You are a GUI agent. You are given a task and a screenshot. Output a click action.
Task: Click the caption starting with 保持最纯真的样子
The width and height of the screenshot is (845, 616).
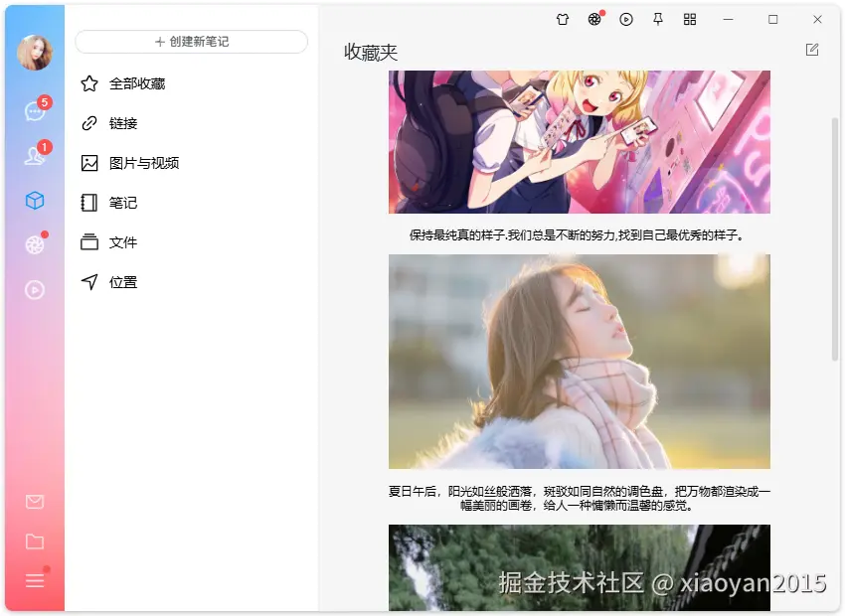coord(577,235)
